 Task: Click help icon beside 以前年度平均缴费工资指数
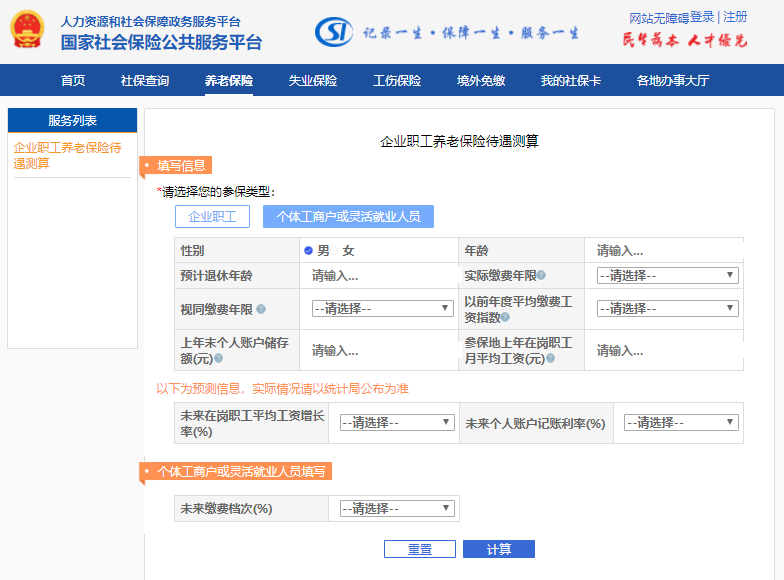[x=505, y=317]
